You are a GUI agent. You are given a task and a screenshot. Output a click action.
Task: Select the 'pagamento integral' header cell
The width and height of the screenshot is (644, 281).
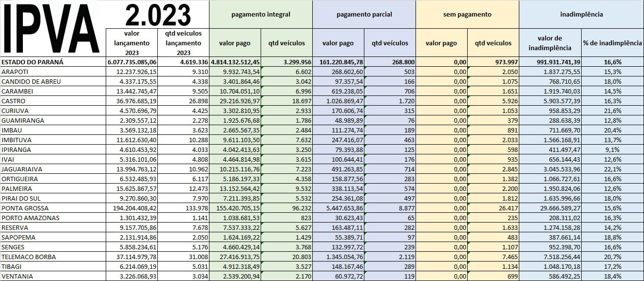(x=261, y=14)
